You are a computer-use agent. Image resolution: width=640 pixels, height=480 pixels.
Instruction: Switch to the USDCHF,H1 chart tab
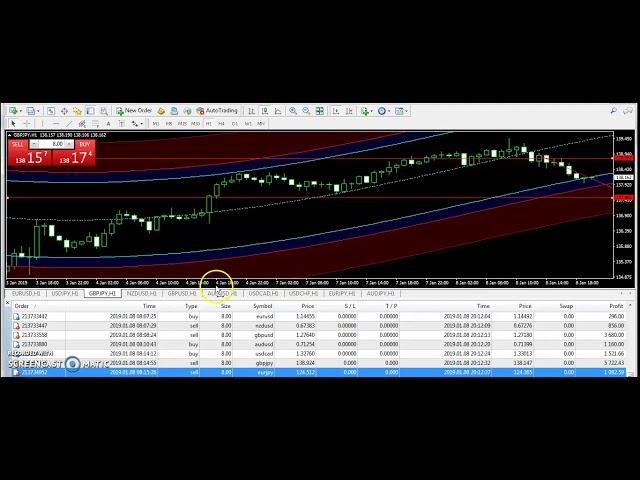[302, 294]
